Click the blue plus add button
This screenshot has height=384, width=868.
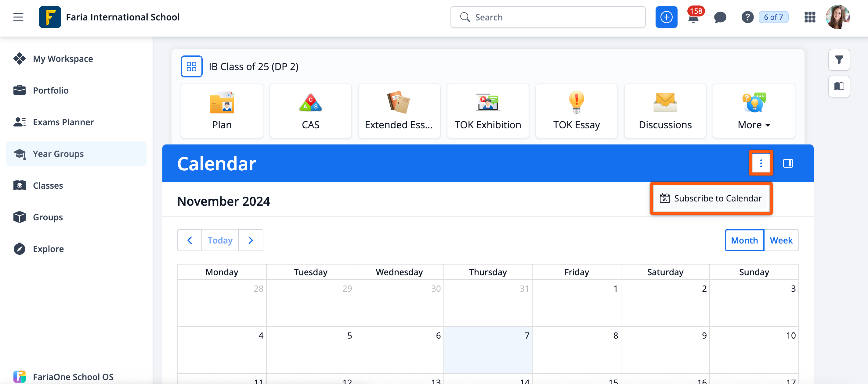(666, 17)
